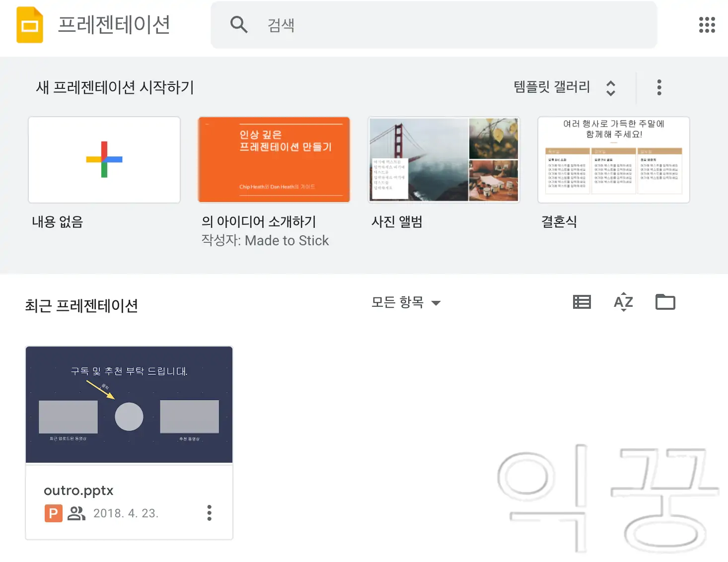Open the file picker folder icon

[665, 302]
